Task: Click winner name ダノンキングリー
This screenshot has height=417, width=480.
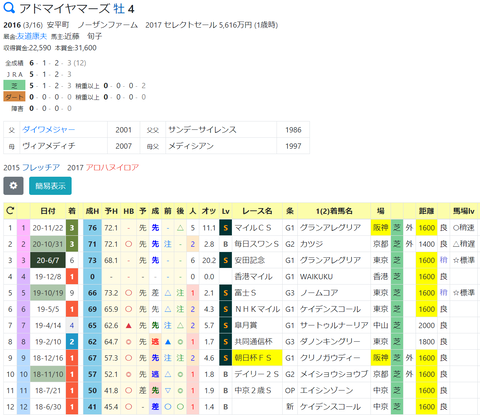Action: 330,342
